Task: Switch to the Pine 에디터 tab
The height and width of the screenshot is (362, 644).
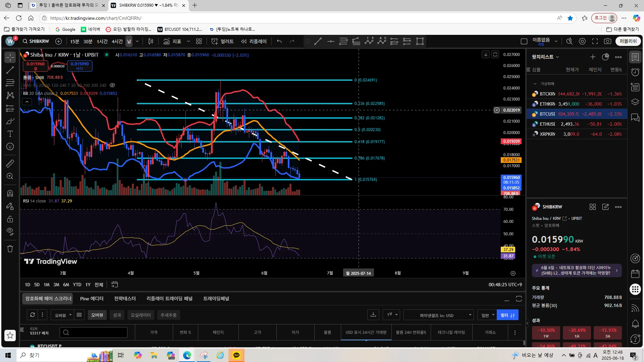Action: point(92,299)
